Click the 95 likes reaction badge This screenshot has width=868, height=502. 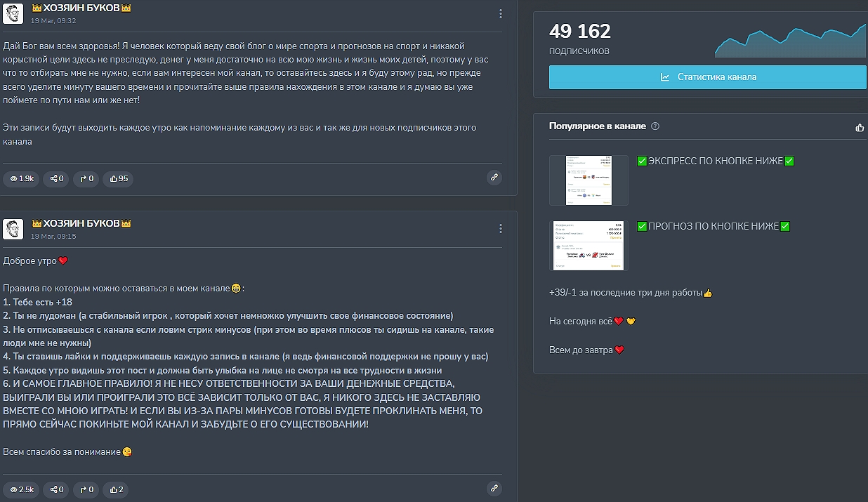point(118,179)
